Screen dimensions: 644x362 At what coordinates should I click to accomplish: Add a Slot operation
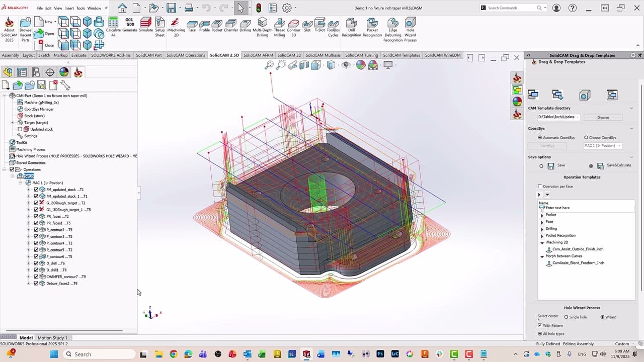(x=307, y=25)
